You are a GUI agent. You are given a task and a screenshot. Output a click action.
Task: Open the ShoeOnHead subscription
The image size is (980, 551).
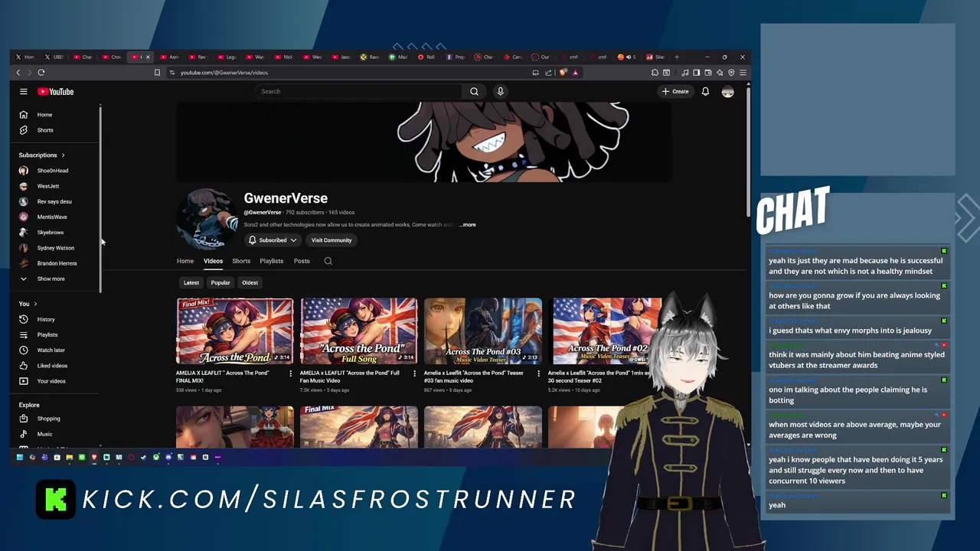pos(53,171)
